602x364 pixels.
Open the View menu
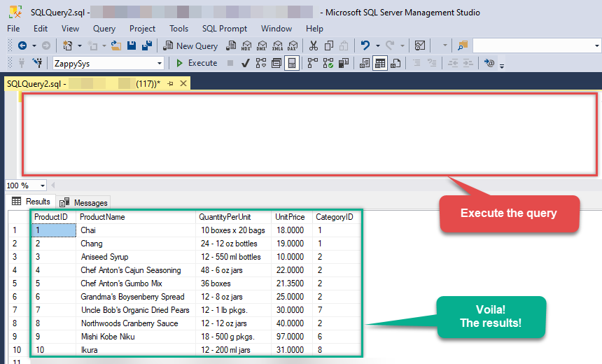click(70, 29)
